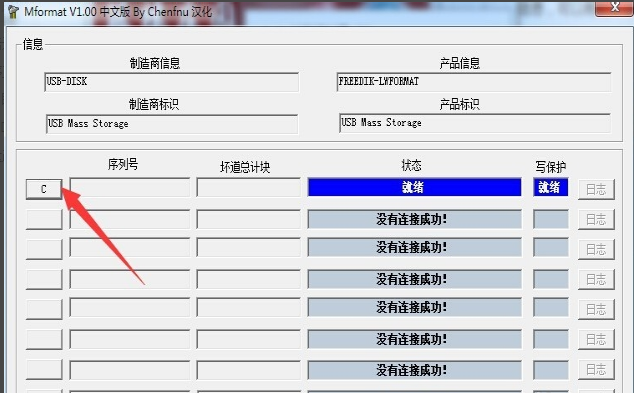Click the small 就绪 write-protect indicator

point(550,187)
